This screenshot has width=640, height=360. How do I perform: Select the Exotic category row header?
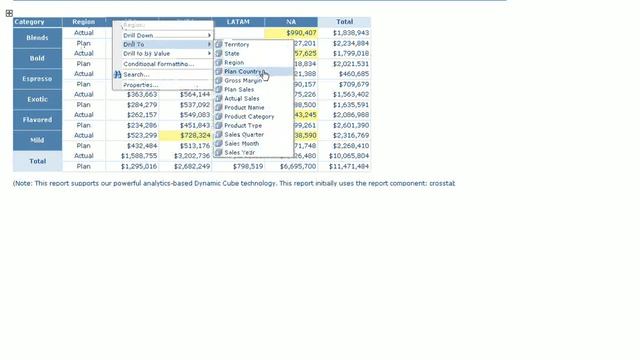[x=38, y=99]
